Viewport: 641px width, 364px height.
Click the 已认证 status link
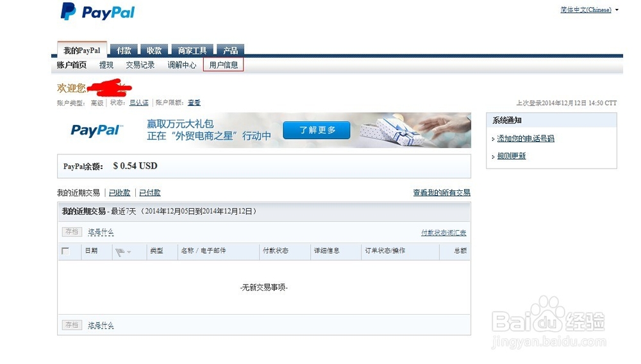[139, 103]
